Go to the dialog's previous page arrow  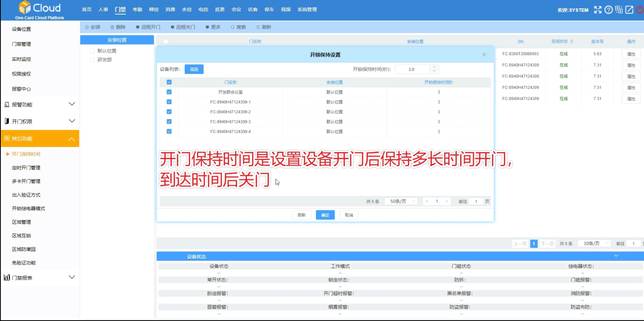point(427,201)
